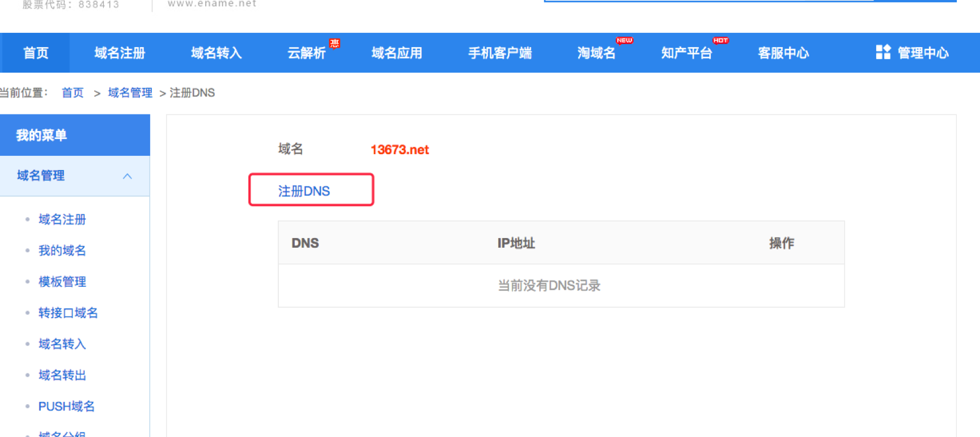This screenshot has width=980, height=437.
Task: Choose 域名转出 from sidebar
Action: (62, 375)
